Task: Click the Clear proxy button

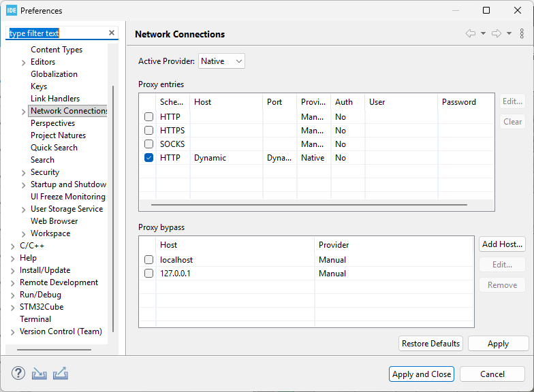Action: coord(512,122)
